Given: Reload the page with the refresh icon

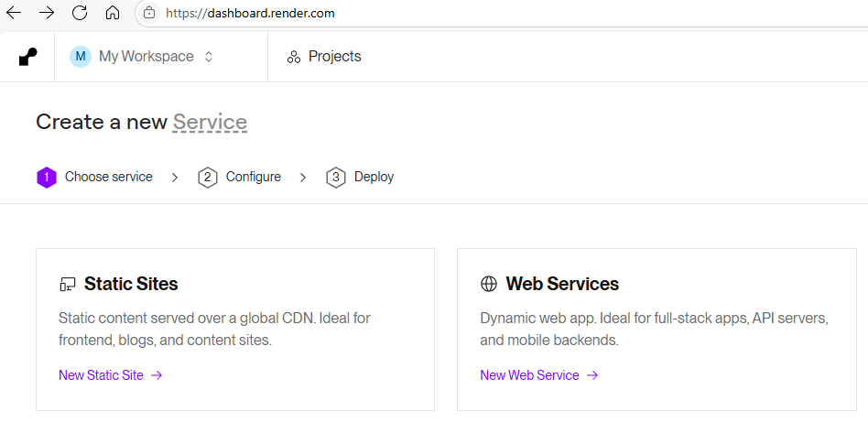Looking at the screenshot, I should (x=80, y=13).
